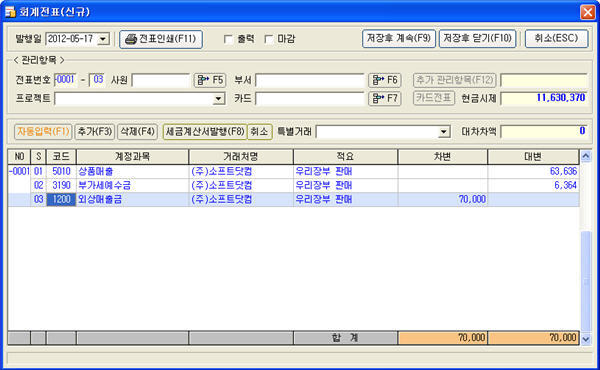Click the 부서 input field

pyautogui.click(x=310, y=80)
